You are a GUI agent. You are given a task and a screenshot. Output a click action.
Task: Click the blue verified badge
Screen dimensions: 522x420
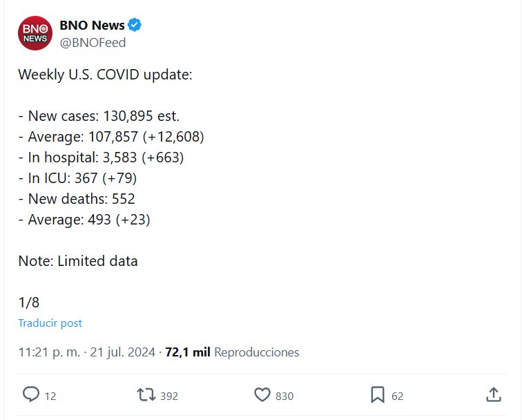click(x=135, y=26)
